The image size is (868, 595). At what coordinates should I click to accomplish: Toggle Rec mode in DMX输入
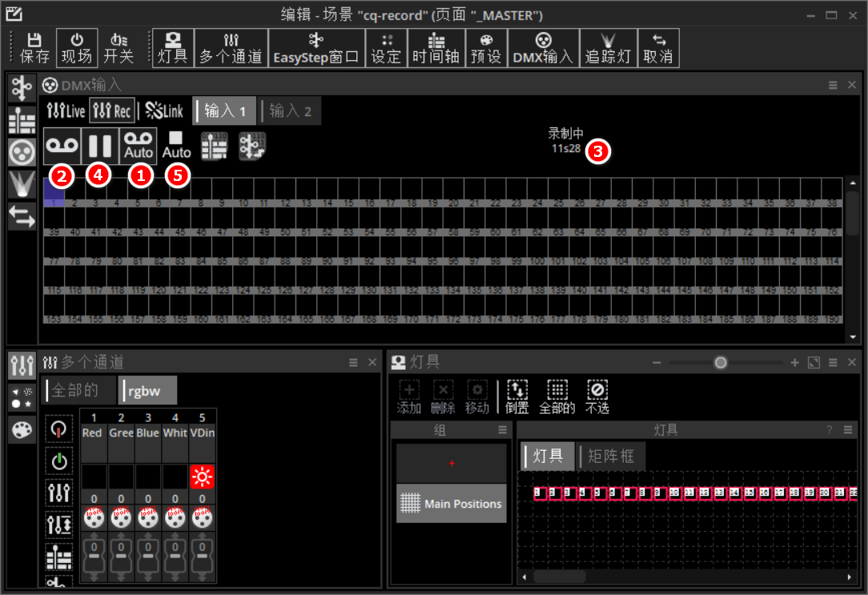(111, 111)
